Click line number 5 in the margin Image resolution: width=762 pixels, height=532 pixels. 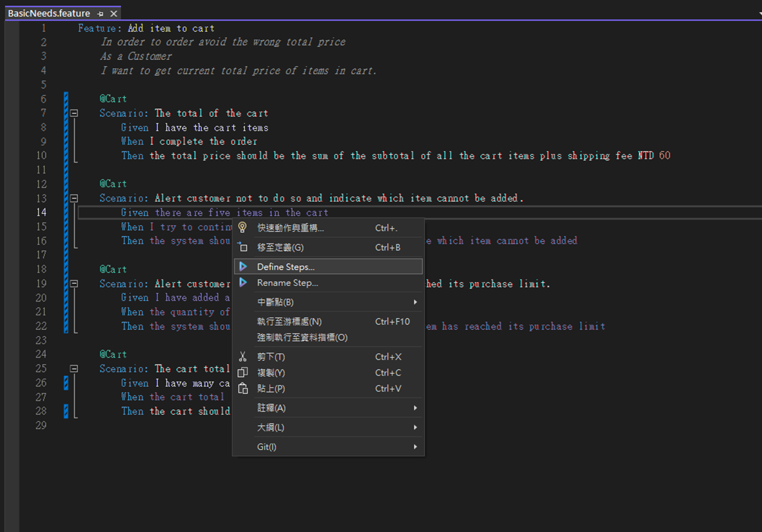point(44,85)
